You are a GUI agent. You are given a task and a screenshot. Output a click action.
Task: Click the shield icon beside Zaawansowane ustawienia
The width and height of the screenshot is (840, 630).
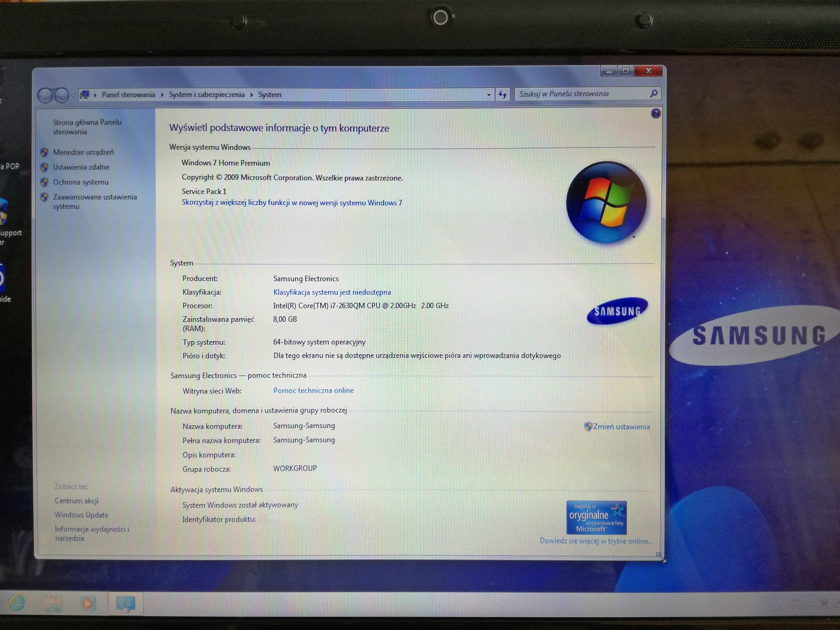[44, 197]
